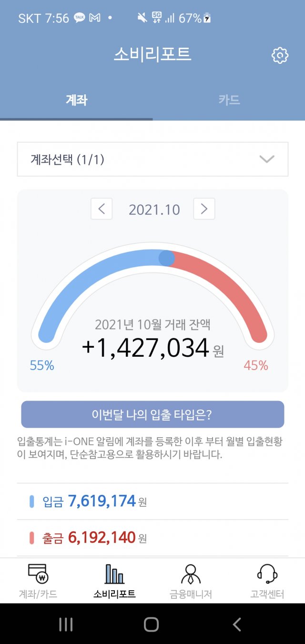Open settings gear icon in header
The width and height of the screenshot is (305, 644).
click(x=280, y=56)
